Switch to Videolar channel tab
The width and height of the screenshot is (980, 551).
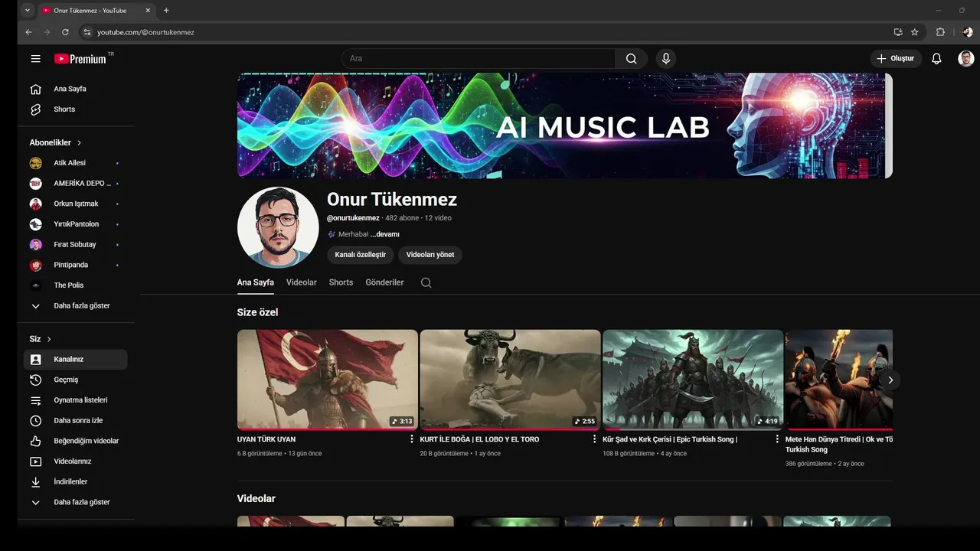301,282
